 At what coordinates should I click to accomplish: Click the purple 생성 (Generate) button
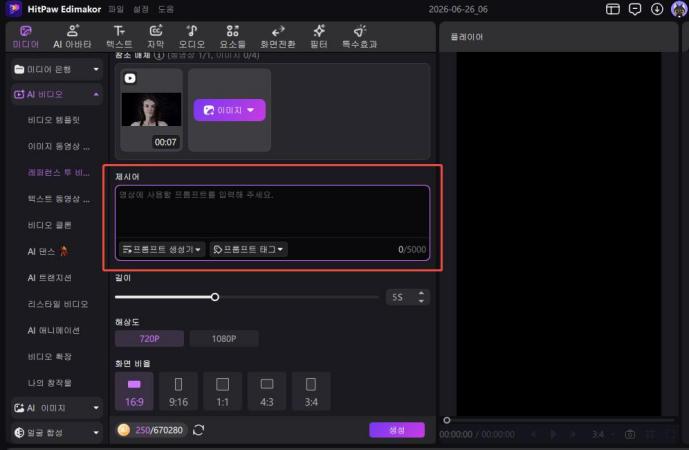tap(397, 430)
